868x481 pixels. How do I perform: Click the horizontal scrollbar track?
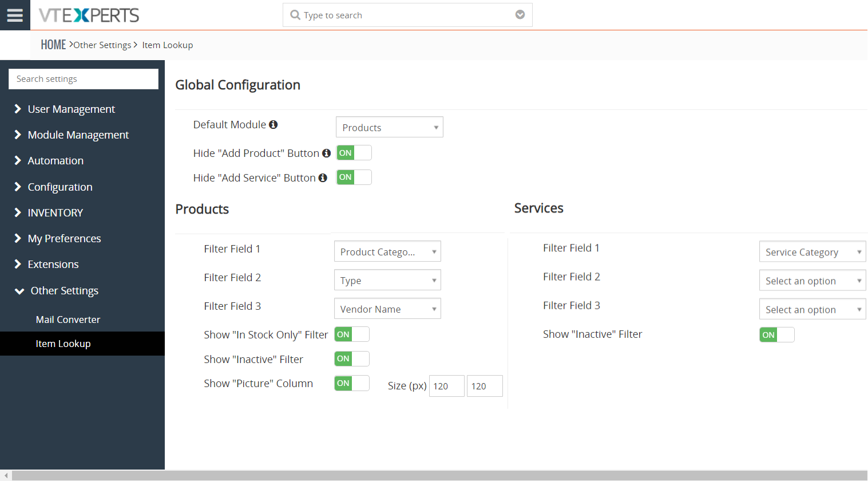point(439,476)
